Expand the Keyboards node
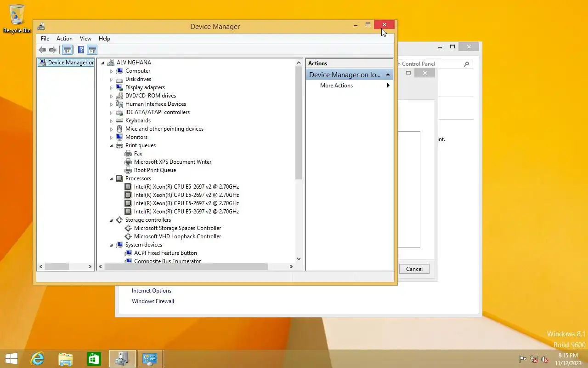This screenshot has height=368, width=588. point(111,121)
